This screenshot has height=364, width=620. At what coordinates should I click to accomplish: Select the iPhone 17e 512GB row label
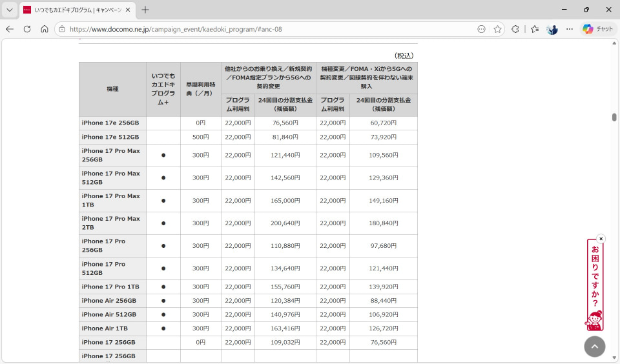(112, 137)
